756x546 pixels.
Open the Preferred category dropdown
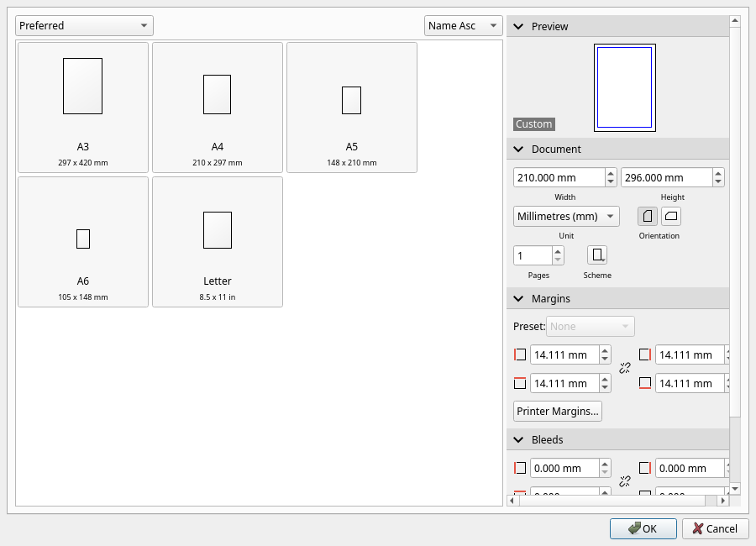[x=84, y=26]
